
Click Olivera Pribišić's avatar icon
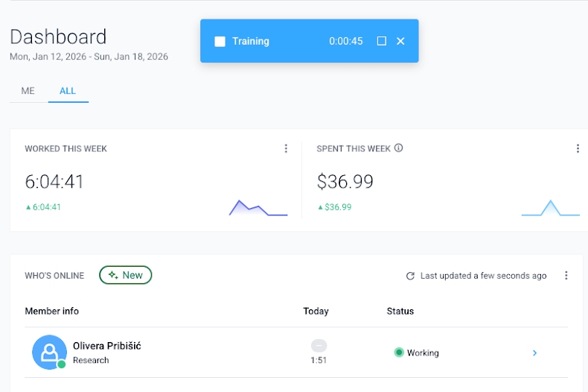click(49, 352)
